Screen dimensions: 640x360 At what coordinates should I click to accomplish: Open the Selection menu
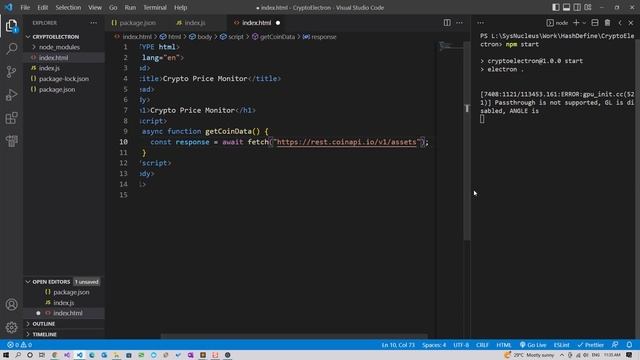pos(68,7)
